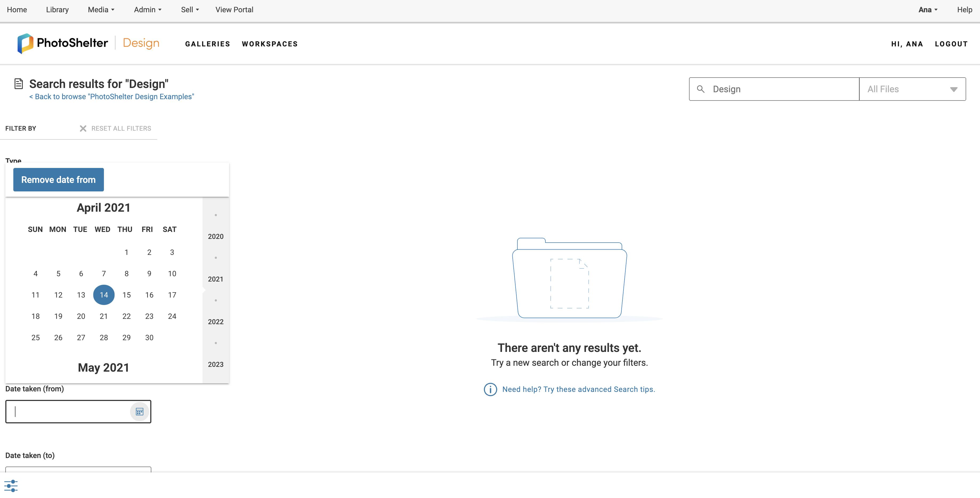
Task: Click the PhotoShelter logo icon
Action: [25, 43]
